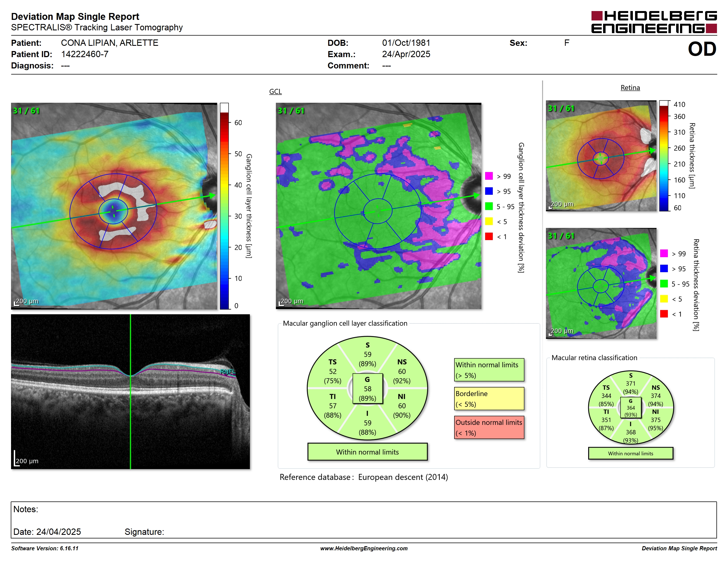The image size is (728, 563).
Task: Click the GCL global G 58 (89%) center box
Action: point(367,389)
